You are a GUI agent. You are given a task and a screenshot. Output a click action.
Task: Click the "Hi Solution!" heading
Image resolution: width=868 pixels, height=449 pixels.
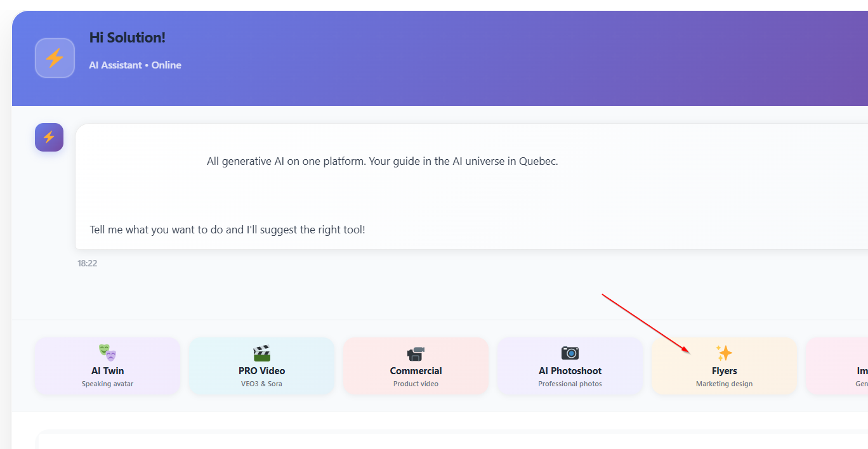[x=127, y=37]
